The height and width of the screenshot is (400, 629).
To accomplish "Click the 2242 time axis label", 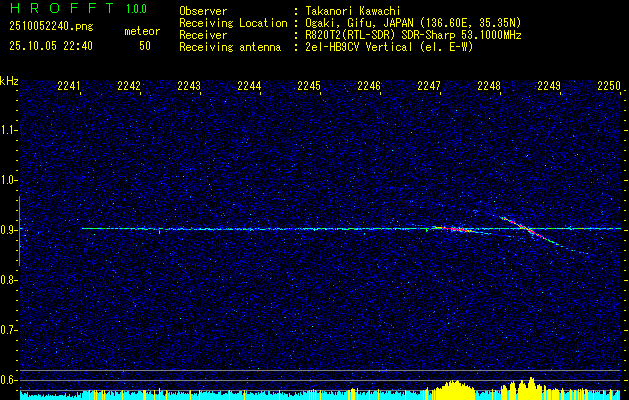I will (x=129, y=86).
